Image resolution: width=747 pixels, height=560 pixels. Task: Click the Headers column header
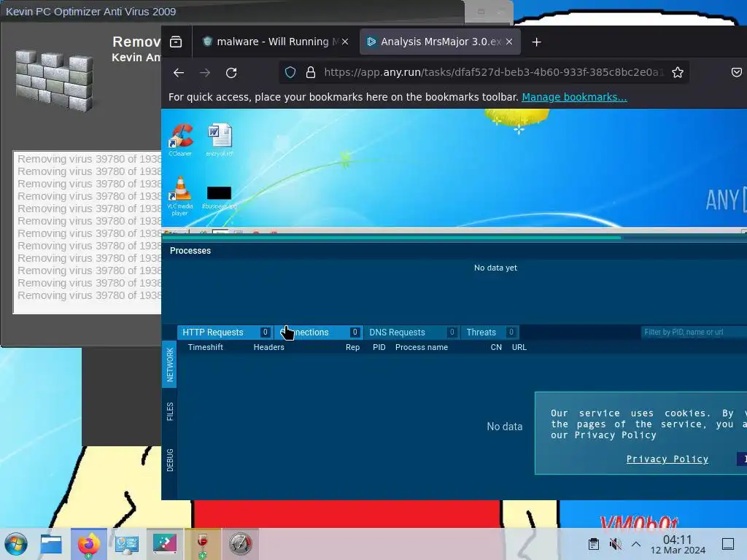click(268, 347)
